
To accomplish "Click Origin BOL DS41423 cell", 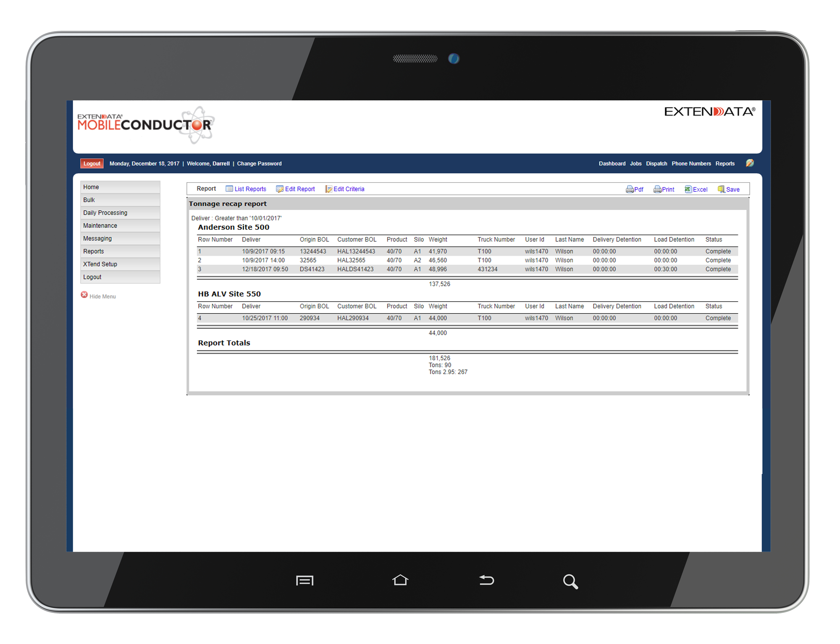I will point(312,269).
